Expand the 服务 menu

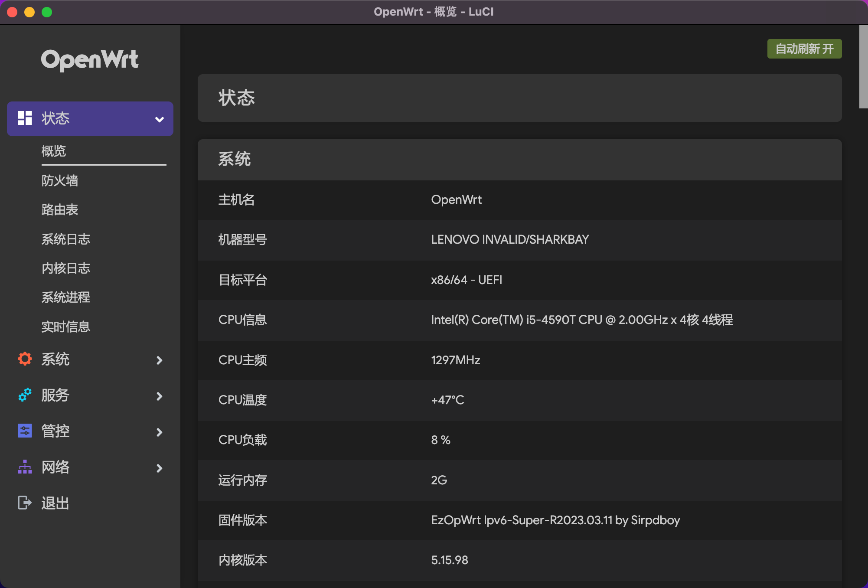159,396
